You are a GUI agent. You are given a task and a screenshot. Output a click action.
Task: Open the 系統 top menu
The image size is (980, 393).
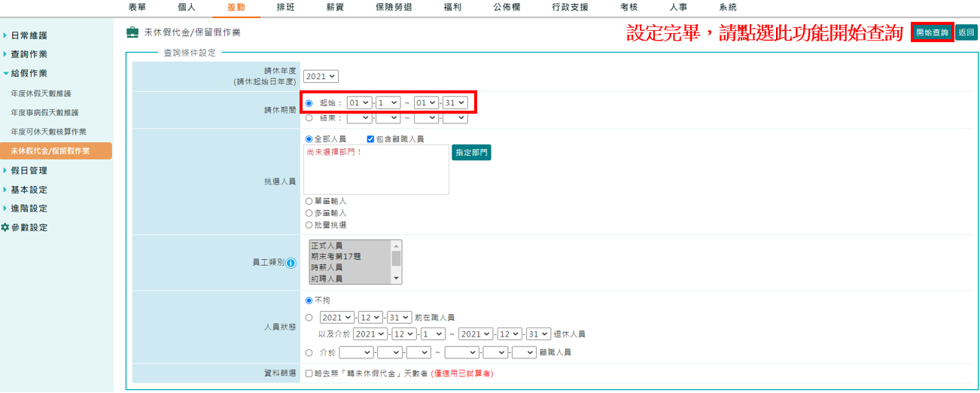(728, 7)
